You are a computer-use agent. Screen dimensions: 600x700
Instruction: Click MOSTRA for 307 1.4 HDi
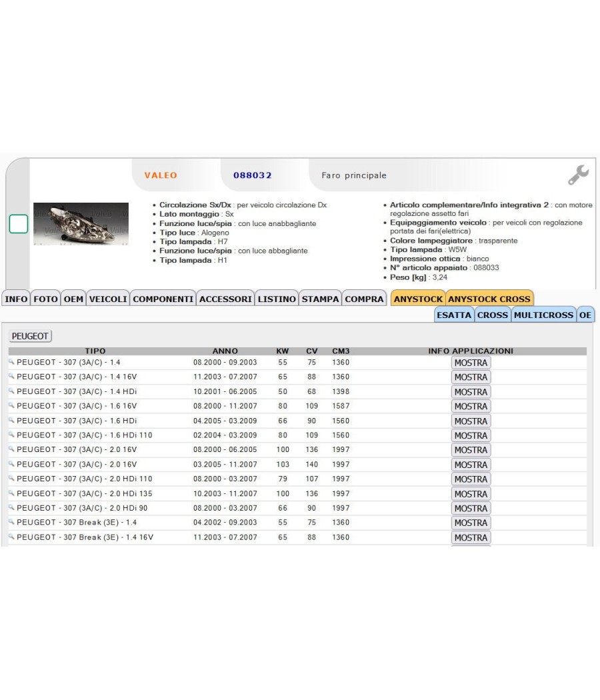click(471, 391)
